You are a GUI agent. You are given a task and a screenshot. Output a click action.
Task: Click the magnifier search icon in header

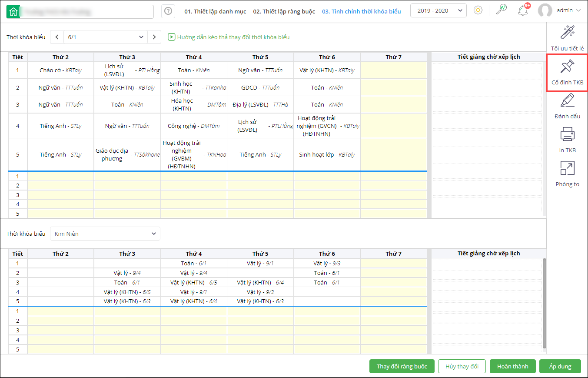point(502,10)
